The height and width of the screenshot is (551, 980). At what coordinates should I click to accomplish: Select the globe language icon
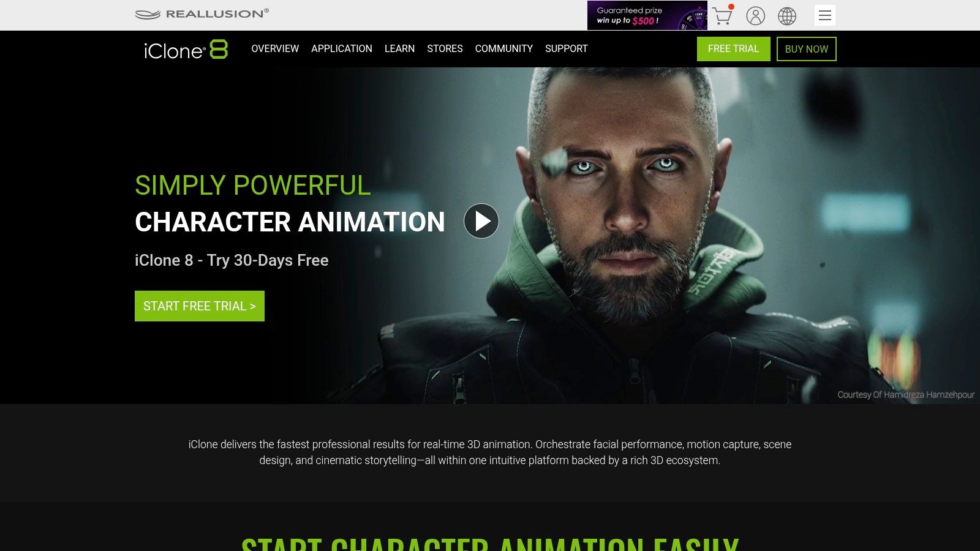[787, 15]
